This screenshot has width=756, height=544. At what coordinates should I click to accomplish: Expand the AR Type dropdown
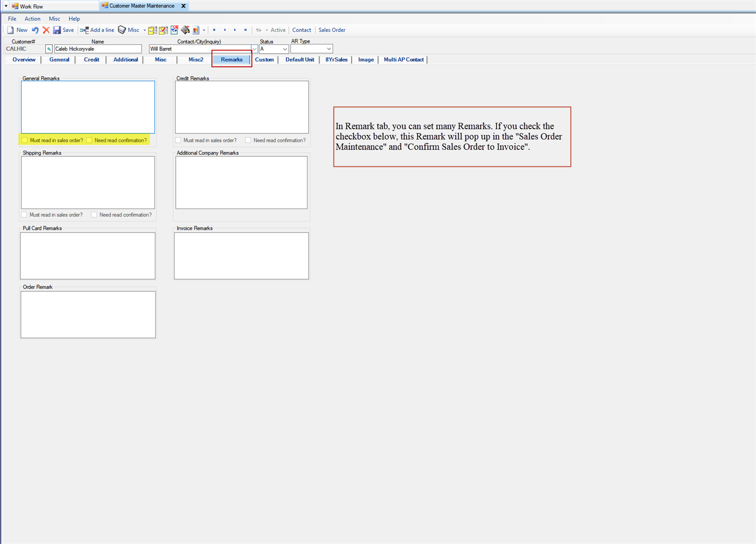(330, 48)
